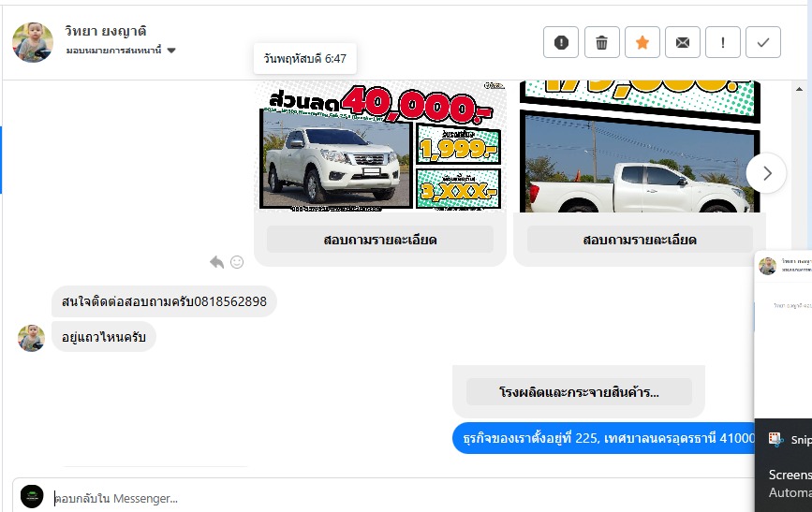
Task: Select the blue business address message bubble
Action: tap(606, 438)
